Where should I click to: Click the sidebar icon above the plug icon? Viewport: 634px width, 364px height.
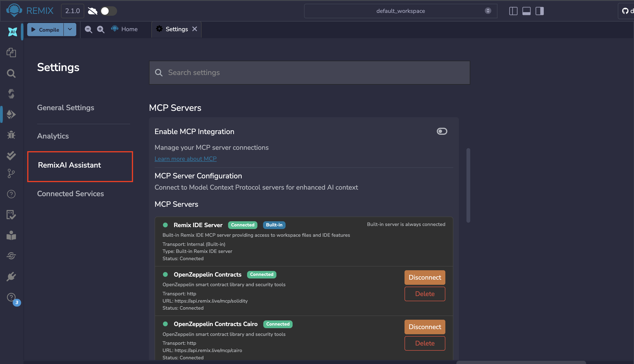[11, 256]
